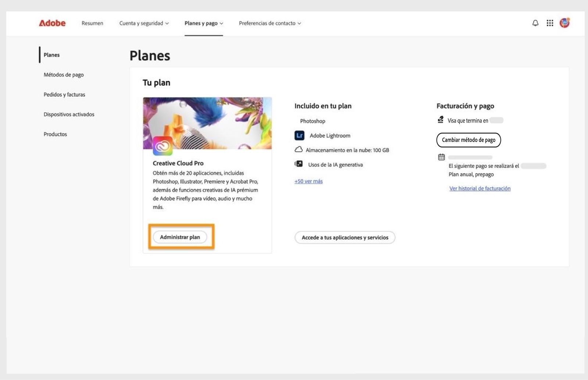588x380 pixels.
Task: Click the Creative Cloud app icon
Action: (x=162, y=146)
